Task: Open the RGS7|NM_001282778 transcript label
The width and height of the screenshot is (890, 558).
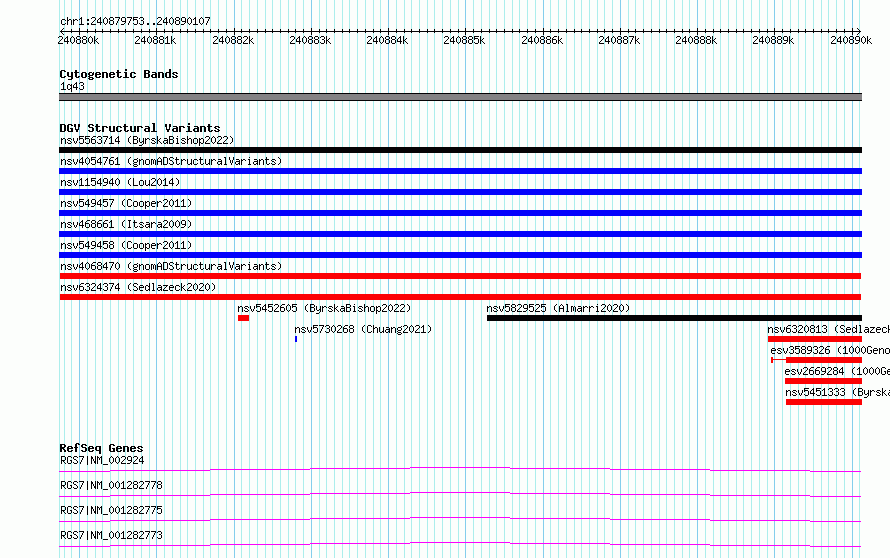Action: [x=111, y=485]
